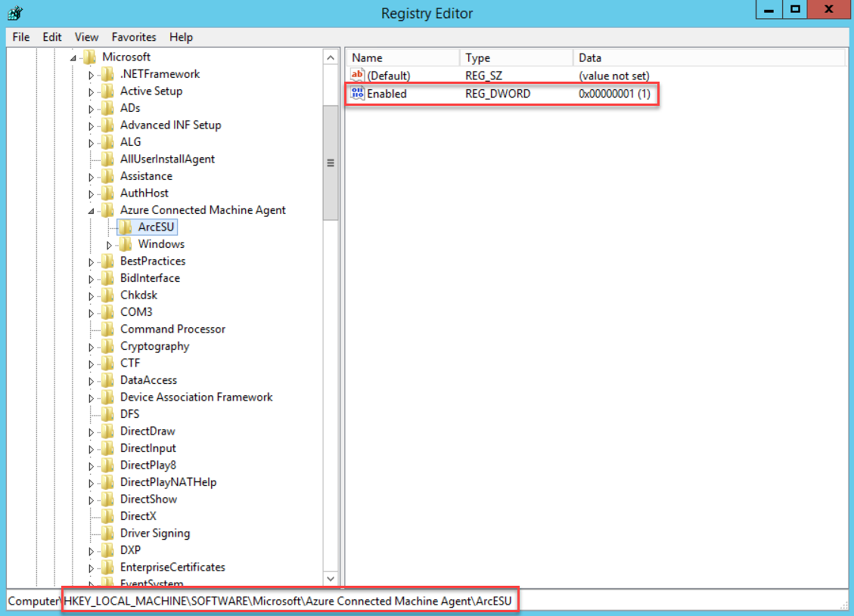This screenshot has width=854, height=616.
Task: Click the tree scrollbar down arrow
Action: click(331, 579)
